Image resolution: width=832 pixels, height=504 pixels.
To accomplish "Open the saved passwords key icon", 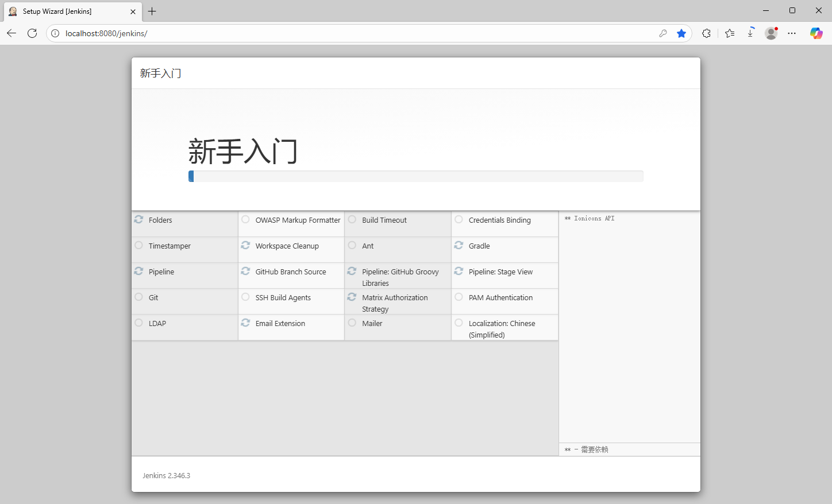I will [x=663, y=33].
